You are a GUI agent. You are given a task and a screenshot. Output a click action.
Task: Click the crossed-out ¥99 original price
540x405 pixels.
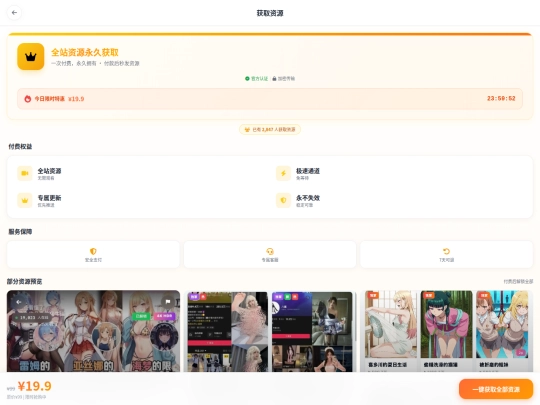tap(11, 388)
